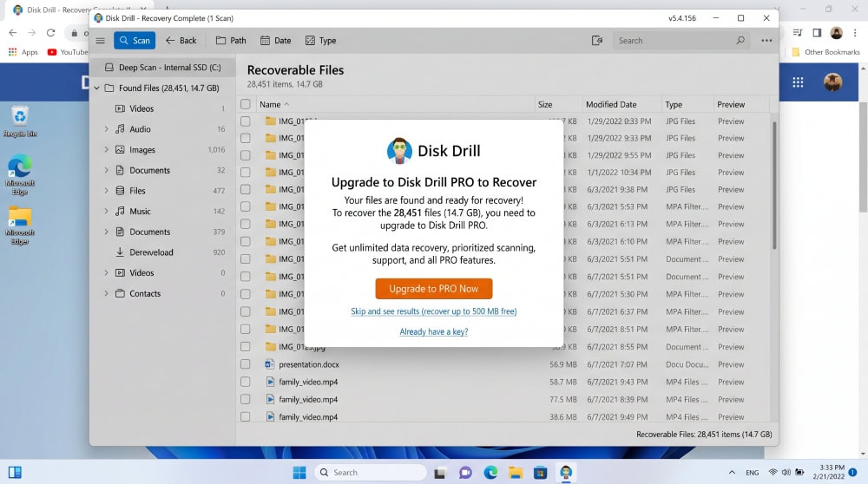Viewport: 868px width, 484px height.
Task: Open the Disk Drill hamburger menu
Action: point(100,41)
